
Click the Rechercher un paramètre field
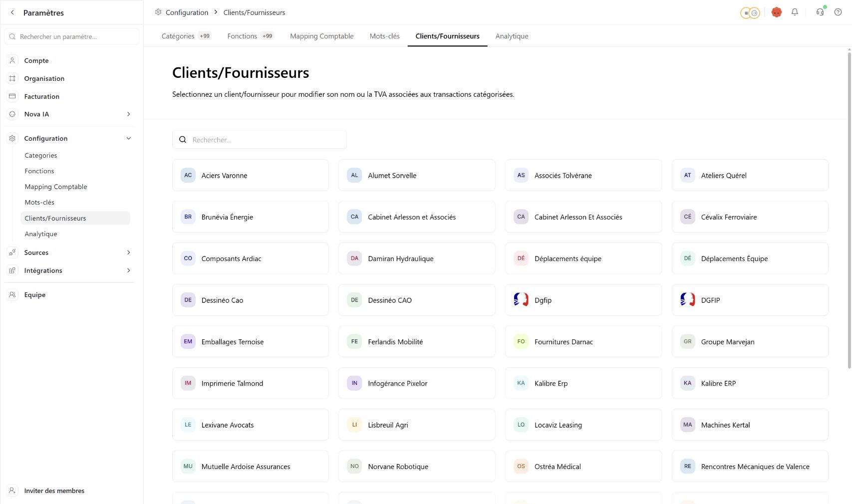tap(72, 36)
